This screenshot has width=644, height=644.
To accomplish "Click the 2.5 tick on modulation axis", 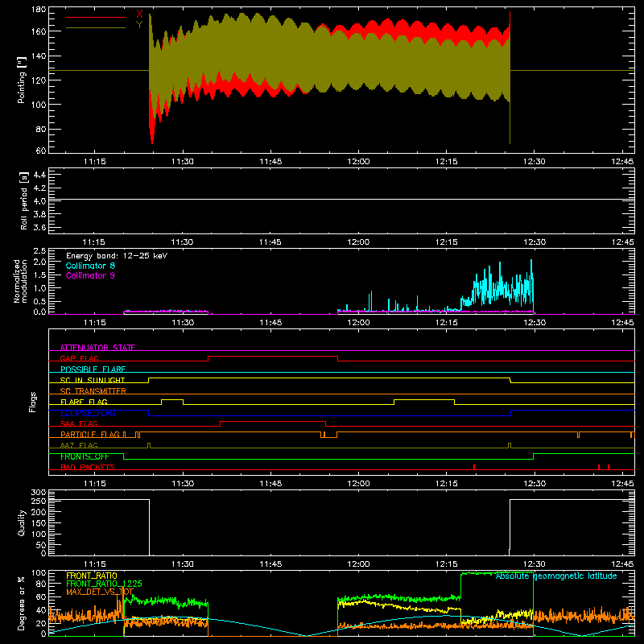I will pyautogui.click(x=39, y=251).
